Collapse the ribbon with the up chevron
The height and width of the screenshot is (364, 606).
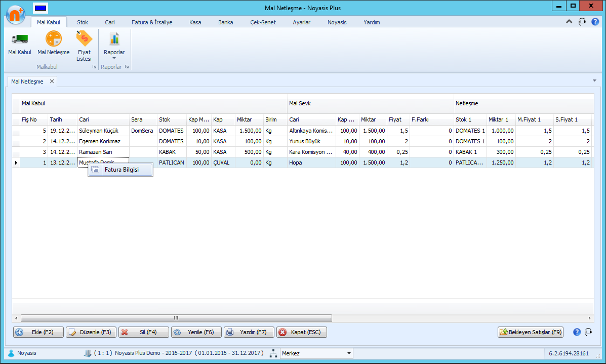(x=569, y=22)
